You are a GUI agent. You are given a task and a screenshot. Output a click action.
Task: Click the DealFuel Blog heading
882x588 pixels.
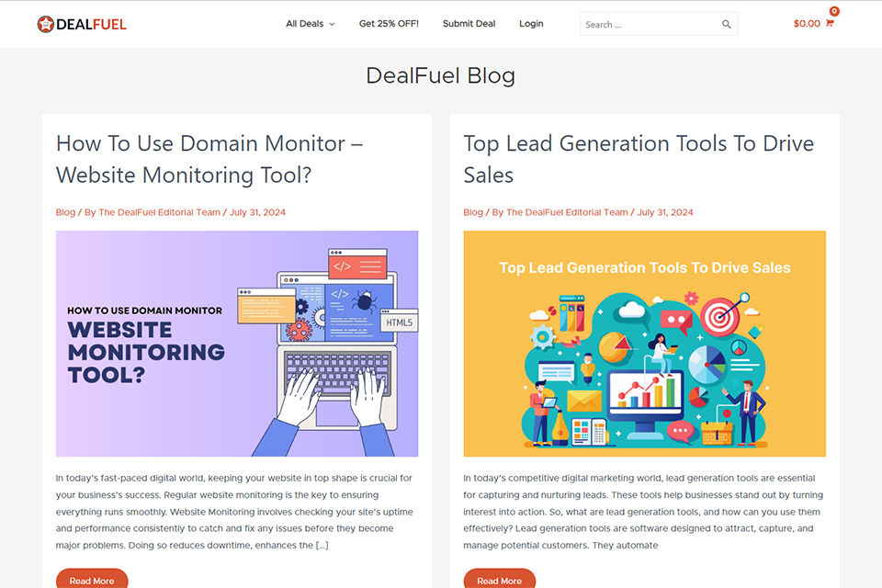coord(440,76)
